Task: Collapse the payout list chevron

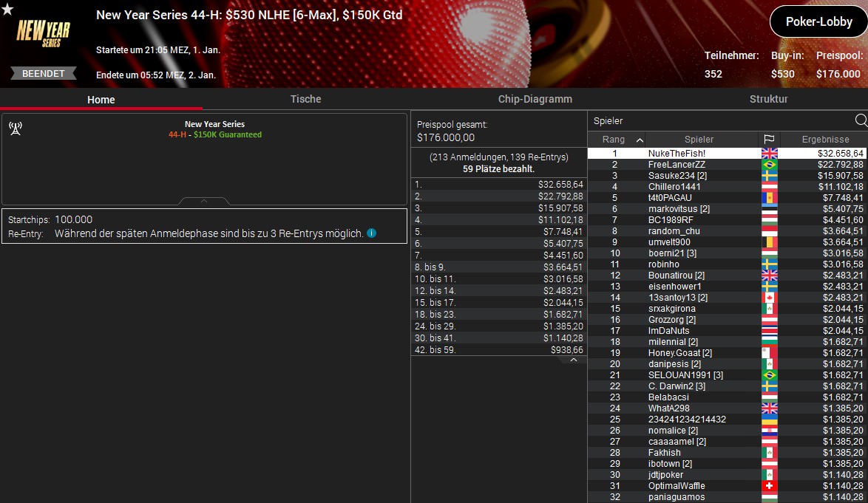Action: pyautogui.click(x=574, y=360)
